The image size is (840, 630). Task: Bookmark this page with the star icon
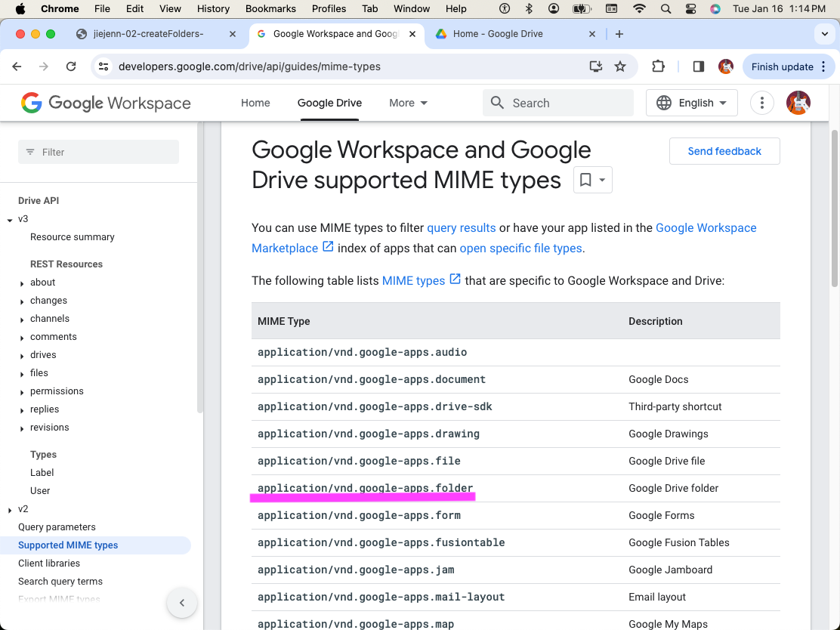click(620, 66)
